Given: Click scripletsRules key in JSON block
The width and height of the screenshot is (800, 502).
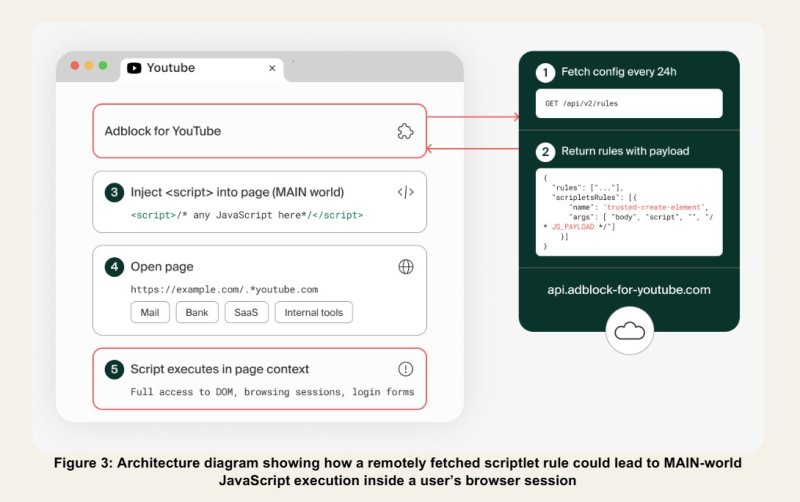Looking at the screenshot, I should pos(584,197).
